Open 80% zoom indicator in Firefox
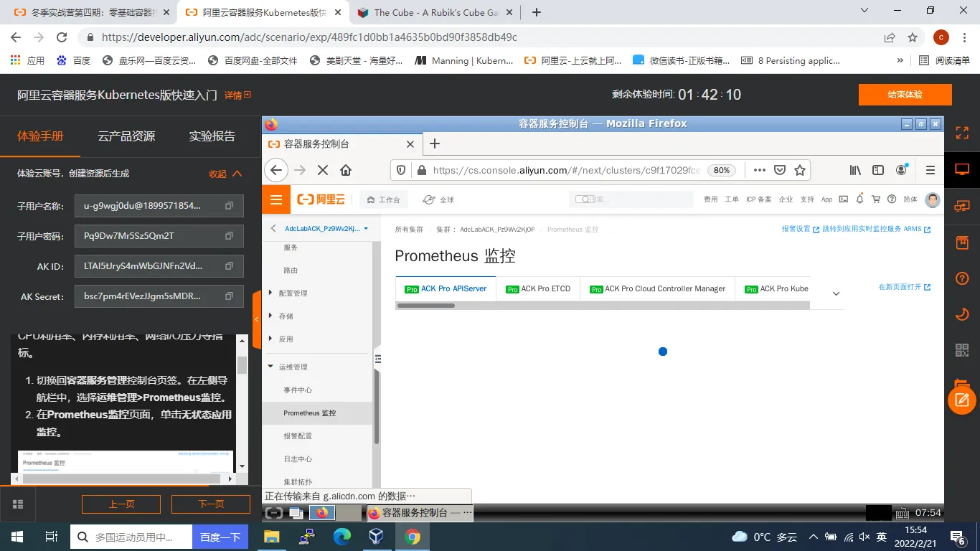The height and width of the screenshot is (551, 980). click(x=722, y=170)
